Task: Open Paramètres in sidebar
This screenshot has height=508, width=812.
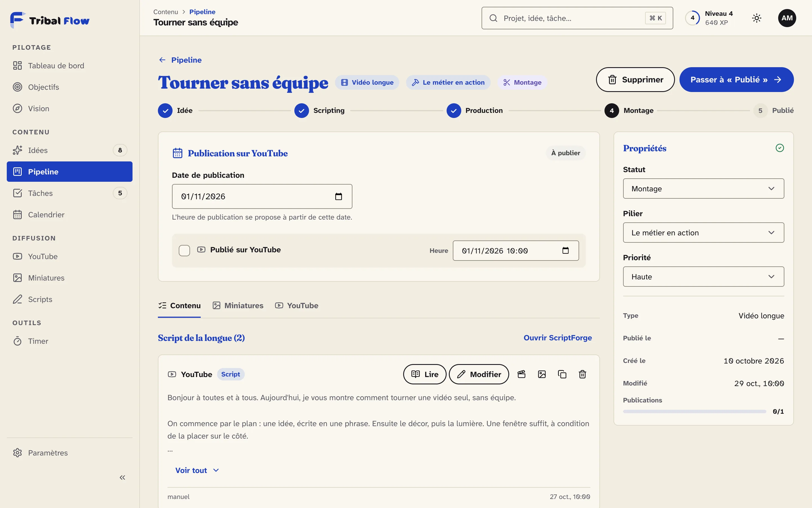Action: 69,453
